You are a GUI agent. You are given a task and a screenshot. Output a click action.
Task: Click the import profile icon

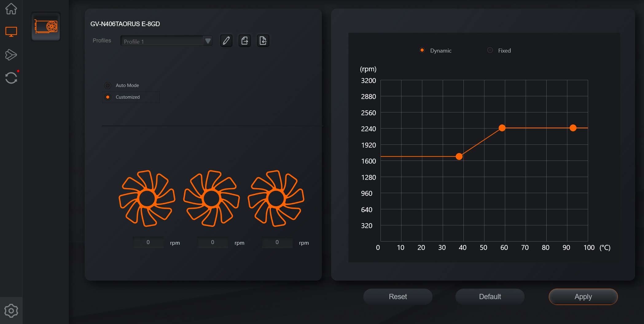pyautogui.click(x=263, y=41)
